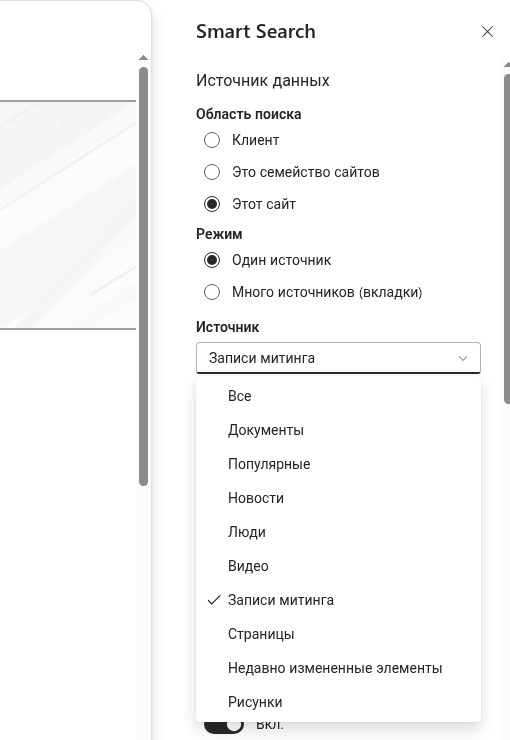Pick Популярные from the source list

point(338,464)
